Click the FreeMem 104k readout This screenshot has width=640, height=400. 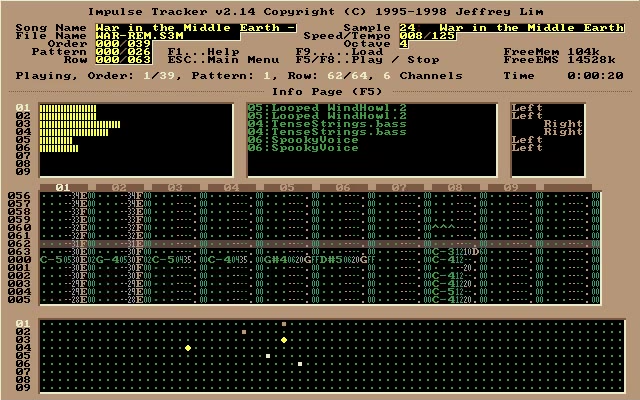(x=552, y=52)
